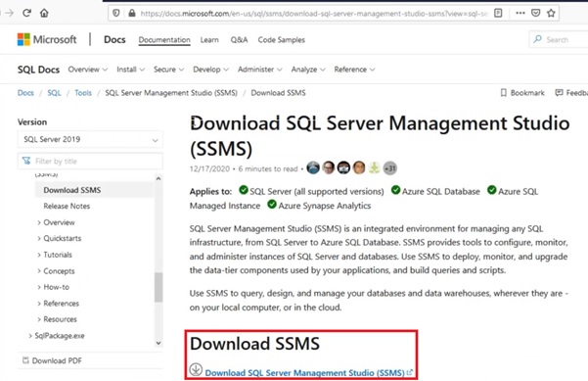The width and height of the screenshot is (588, 381).
Task: Open the Documentation tab
Action: pyautogui.click(x=164, y=40)
